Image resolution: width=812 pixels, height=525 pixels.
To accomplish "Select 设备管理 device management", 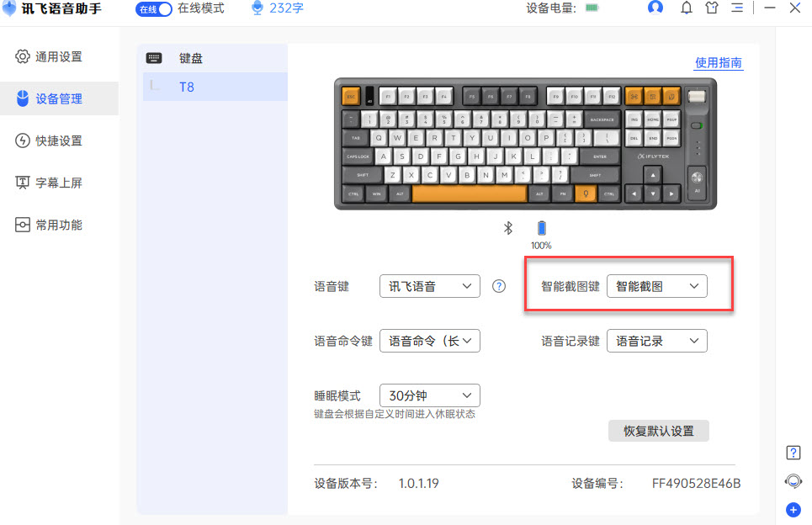I will coord(59,98).
